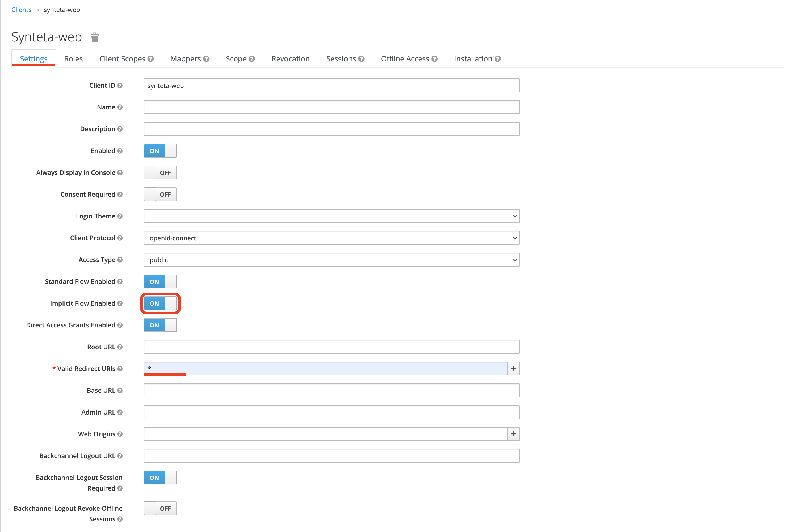Click help icon beside Implicit Flow Enabled
This screenshot has height=532, width=795.
click(120, 303)
